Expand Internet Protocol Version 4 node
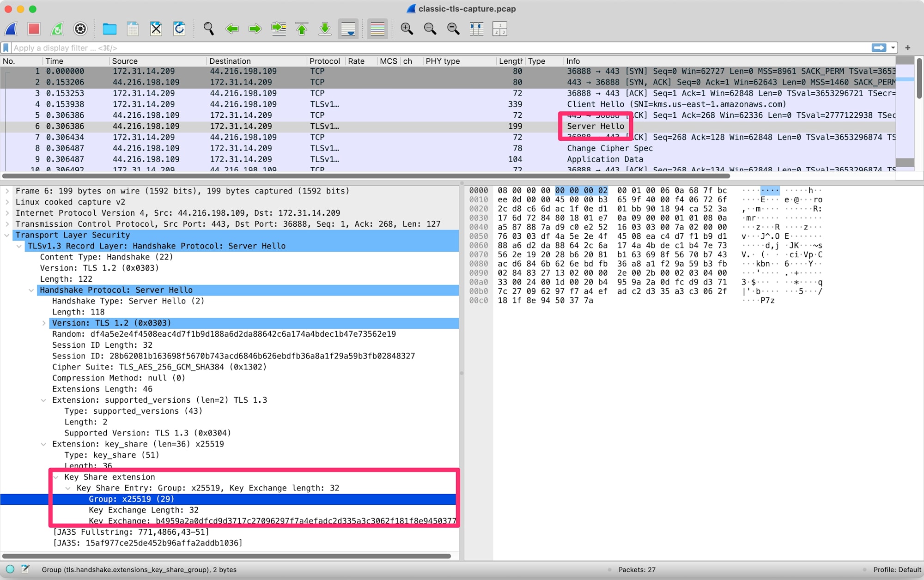 [7, 213]
